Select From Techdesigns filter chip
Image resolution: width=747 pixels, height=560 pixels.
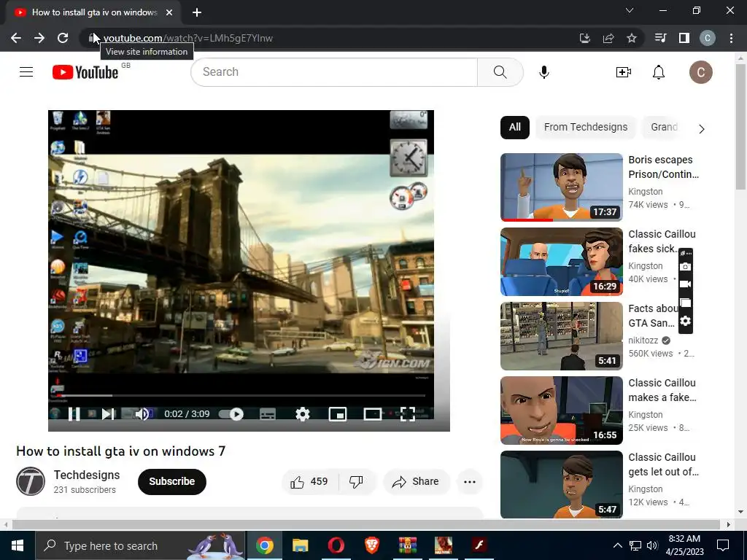pos(586,127)
